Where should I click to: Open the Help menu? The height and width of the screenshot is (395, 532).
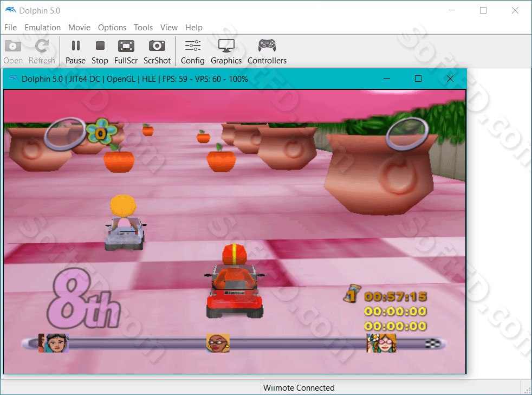click(194, 28)
